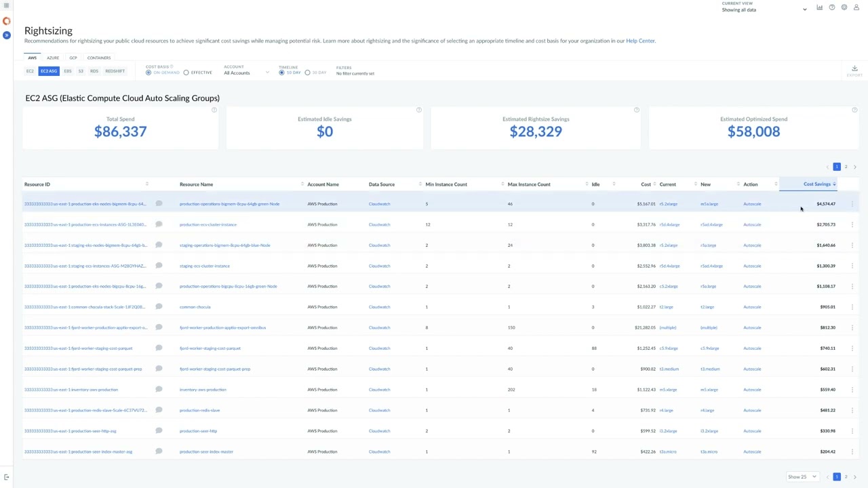Click page 1 in bottom pagination

[837, 477]
